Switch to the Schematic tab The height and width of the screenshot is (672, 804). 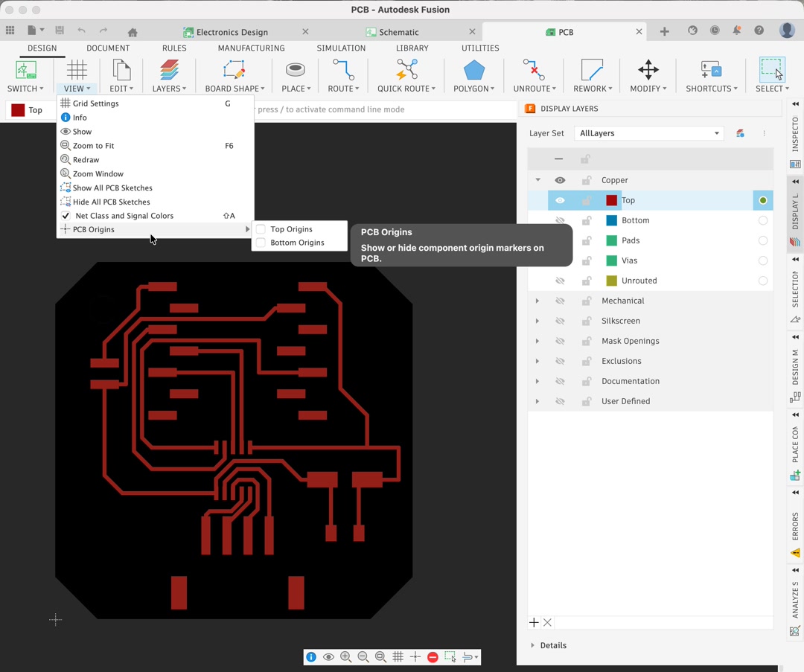pyautogui.click(x=399, y=32)
